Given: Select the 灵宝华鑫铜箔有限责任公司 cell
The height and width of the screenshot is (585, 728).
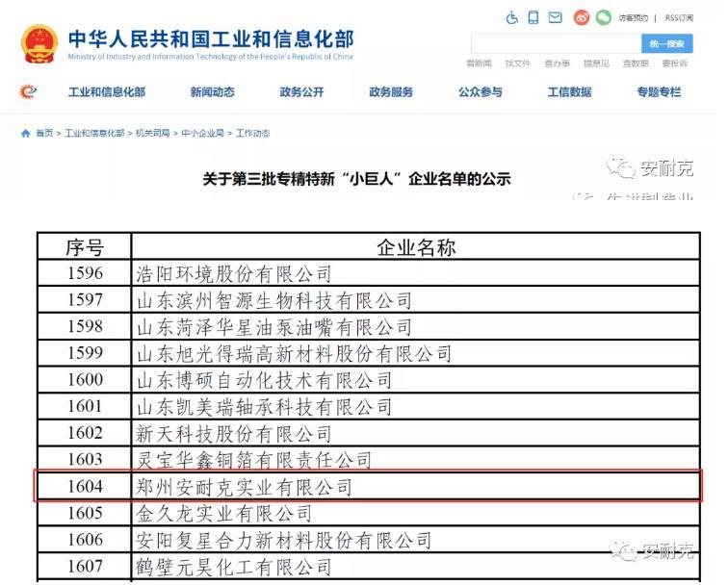Looking at the screenshot, I should 416,460.
